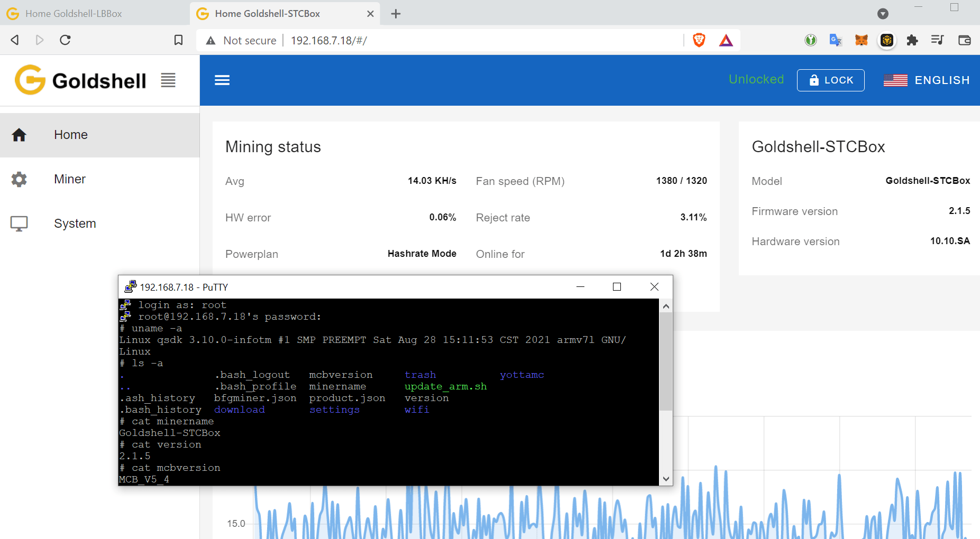Image resolution: width=980 pixels, height=539 pixels.
Task: Switch to the Home Goldshell-LBBox tab
Action: [x=95, y=14]
